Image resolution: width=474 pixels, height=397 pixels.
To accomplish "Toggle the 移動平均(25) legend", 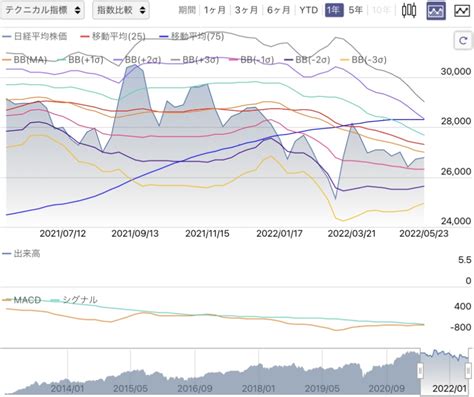I will [x=113, y=36].
